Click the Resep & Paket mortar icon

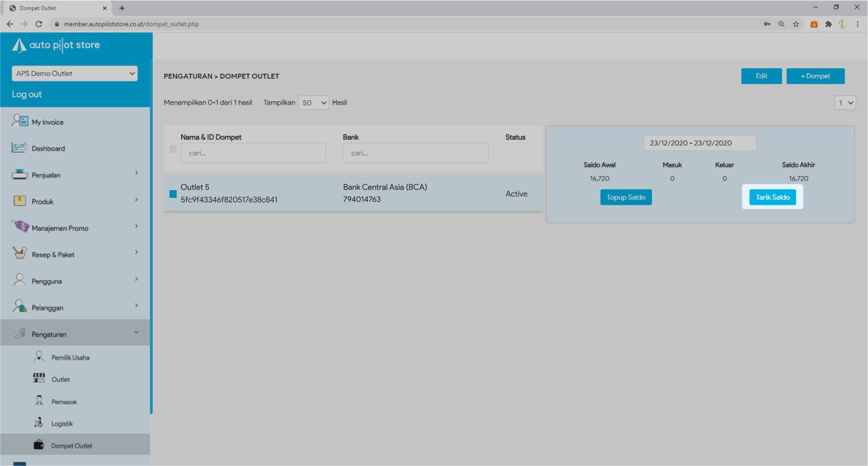point(20,253)
